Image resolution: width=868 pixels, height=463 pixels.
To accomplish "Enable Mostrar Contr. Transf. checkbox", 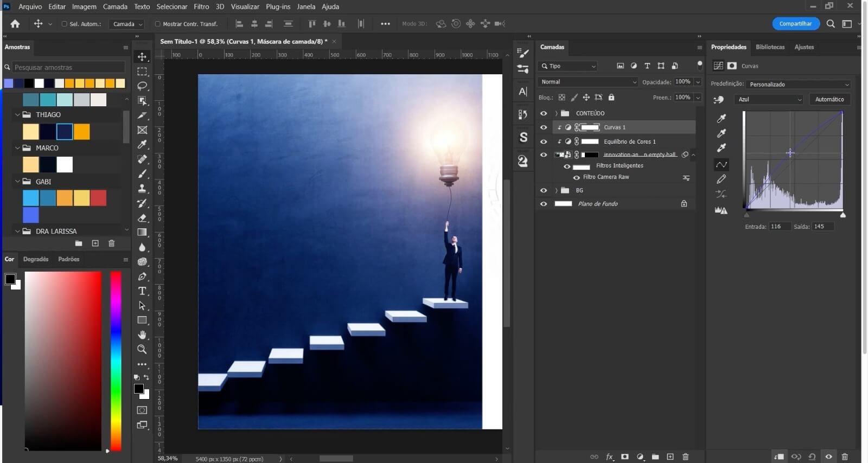I will pyautogui.click(x=158, y=24).
